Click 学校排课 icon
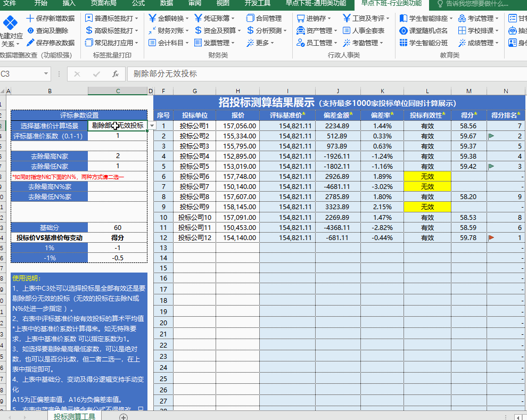This screenshot has width=527, height=420. click(462, 30)
